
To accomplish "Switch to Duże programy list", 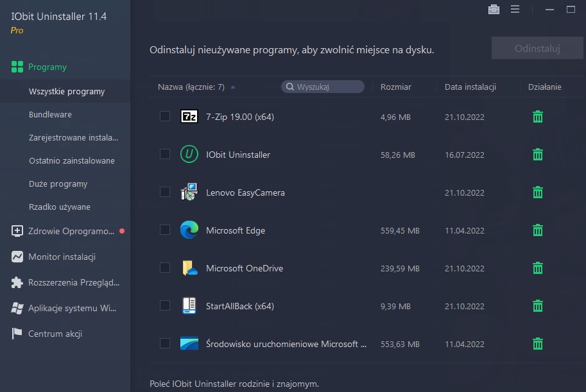I will [x=58, y=183].
